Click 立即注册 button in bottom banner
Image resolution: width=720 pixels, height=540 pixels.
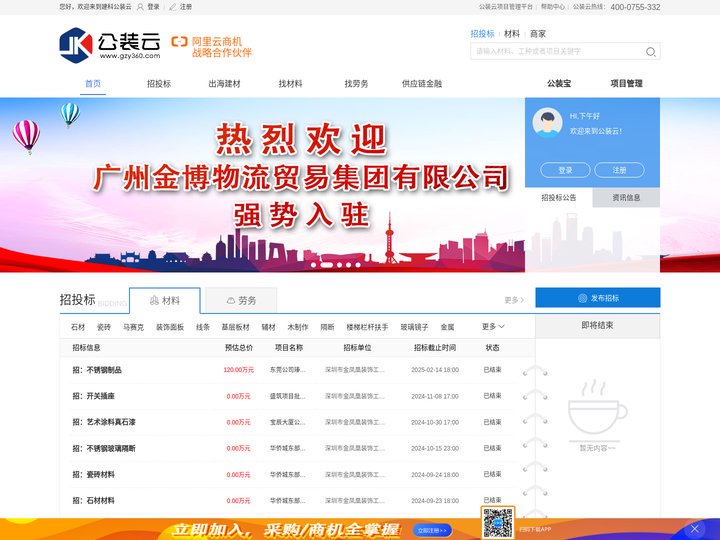point(432,530)
